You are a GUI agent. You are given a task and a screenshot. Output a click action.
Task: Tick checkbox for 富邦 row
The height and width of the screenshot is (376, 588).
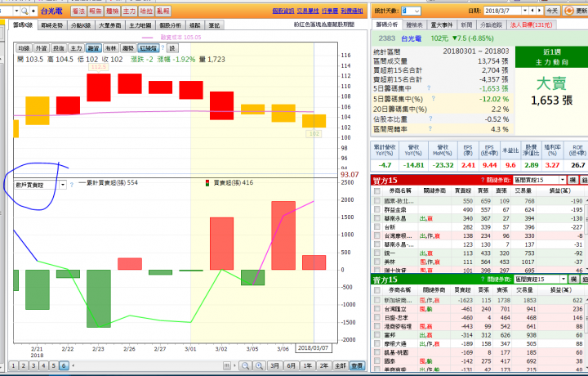[377, 335]
